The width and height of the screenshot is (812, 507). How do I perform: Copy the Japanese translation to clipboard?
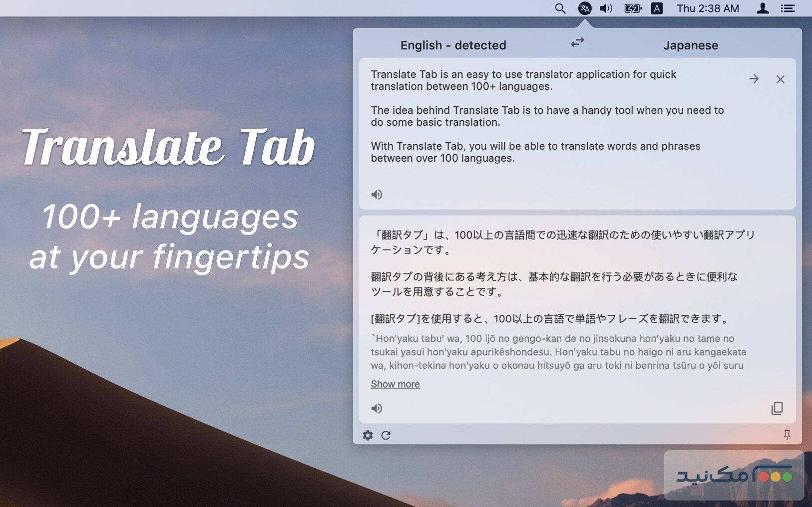click(777, 408)
